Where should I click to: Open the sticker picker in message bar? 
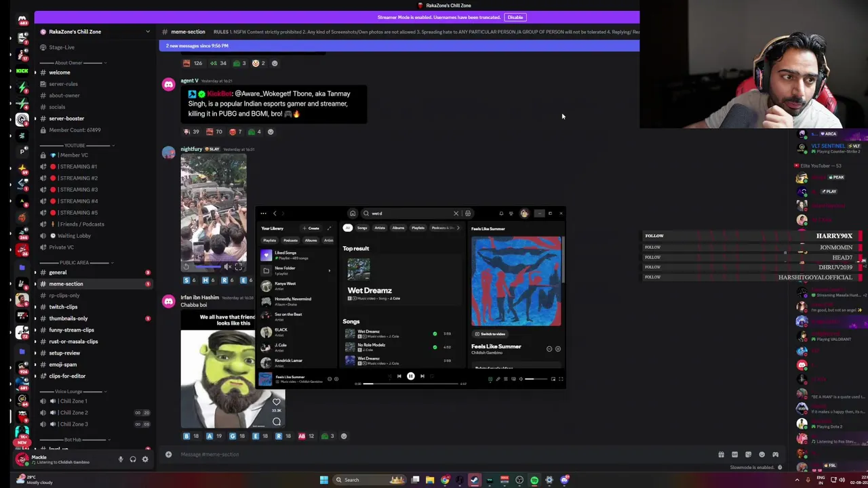coord(748,454)
